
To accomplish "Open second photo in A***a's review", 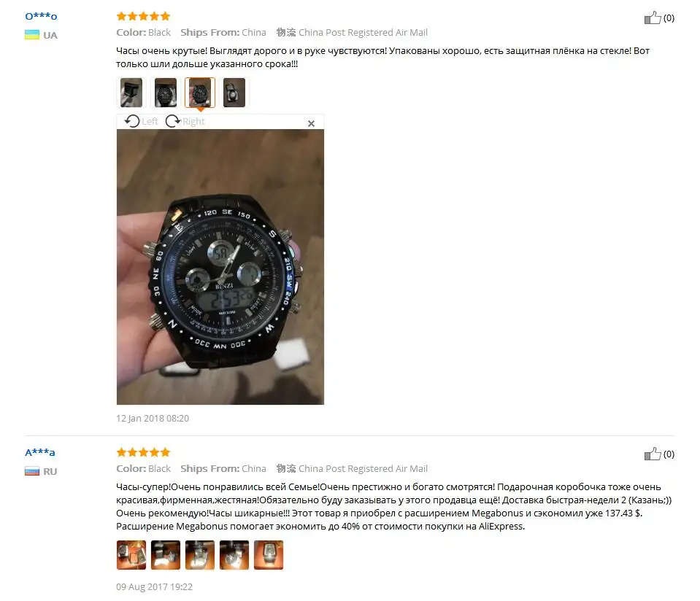I will pyautogui.click(x=166, y=555).
